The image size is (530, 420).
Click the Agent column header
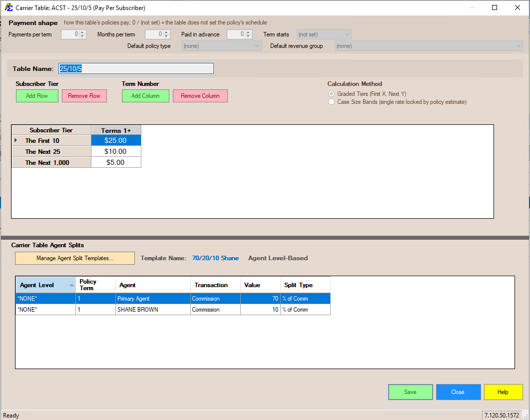(x=153, y=285)
